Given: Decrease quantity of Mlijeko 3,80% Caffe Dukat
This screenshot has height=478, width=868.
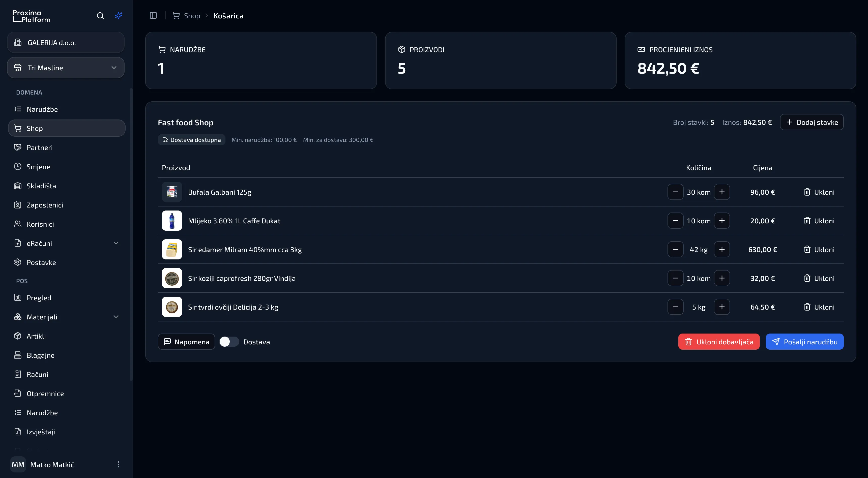Looking at the screenshot, I should [x=675, y=221].
